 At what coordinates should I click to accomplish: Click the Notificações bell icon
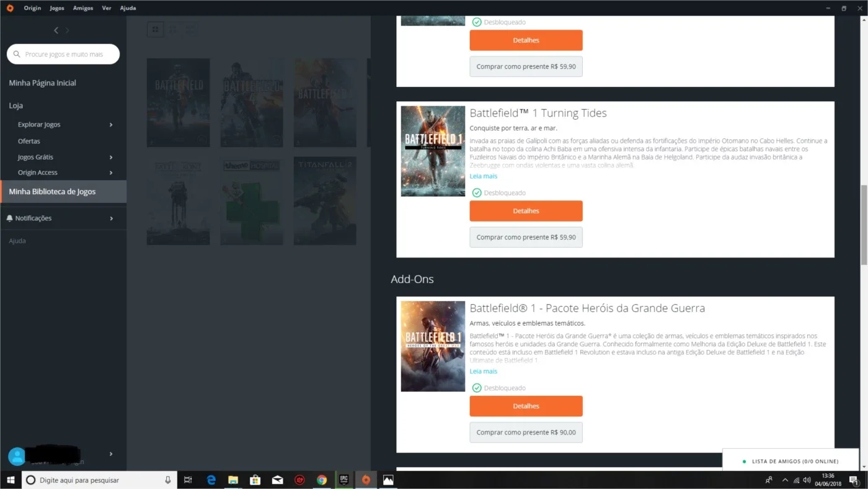click(9, 218)
